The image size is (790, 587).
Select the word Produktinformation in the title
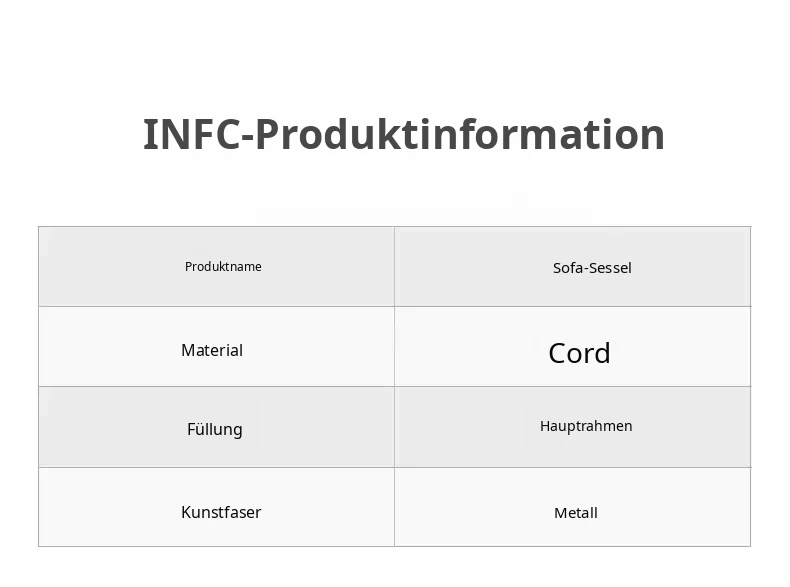[x=460, y=135]
